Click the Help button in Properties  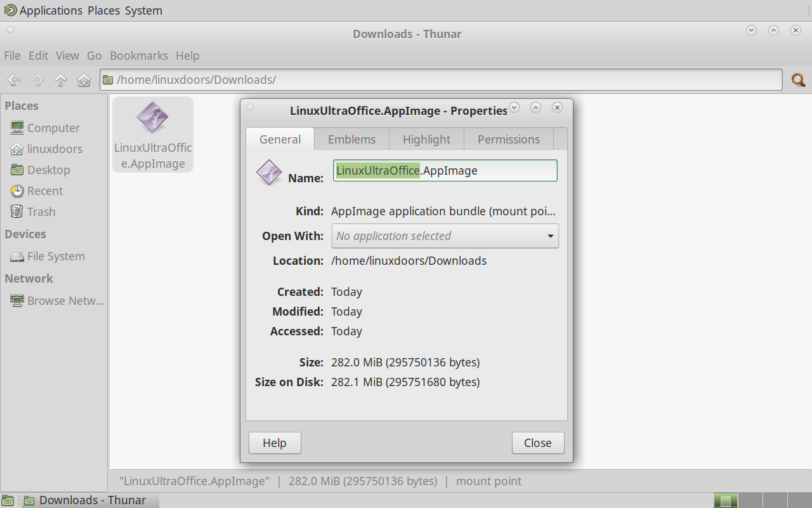click(x=275, y=443)
